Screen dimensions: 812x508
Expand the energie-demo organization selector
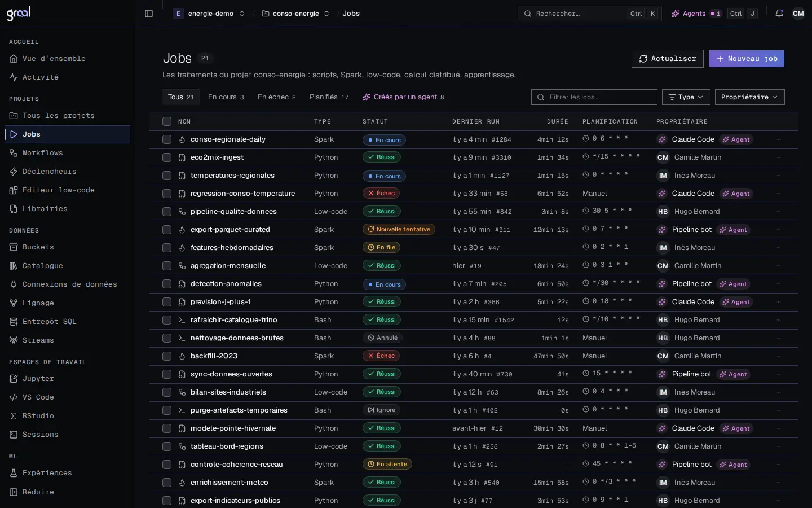pos(209,14)
